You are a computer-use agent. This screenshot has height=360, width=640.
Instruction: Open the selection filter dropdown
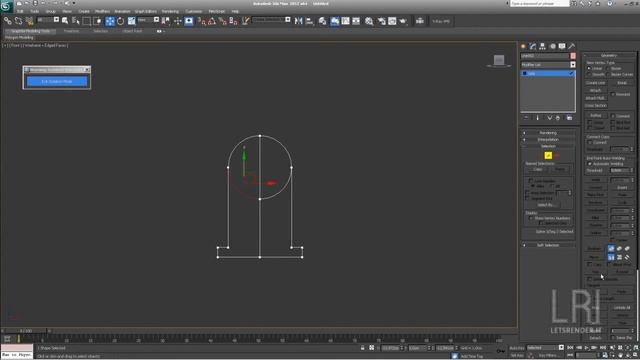[56, 20]
